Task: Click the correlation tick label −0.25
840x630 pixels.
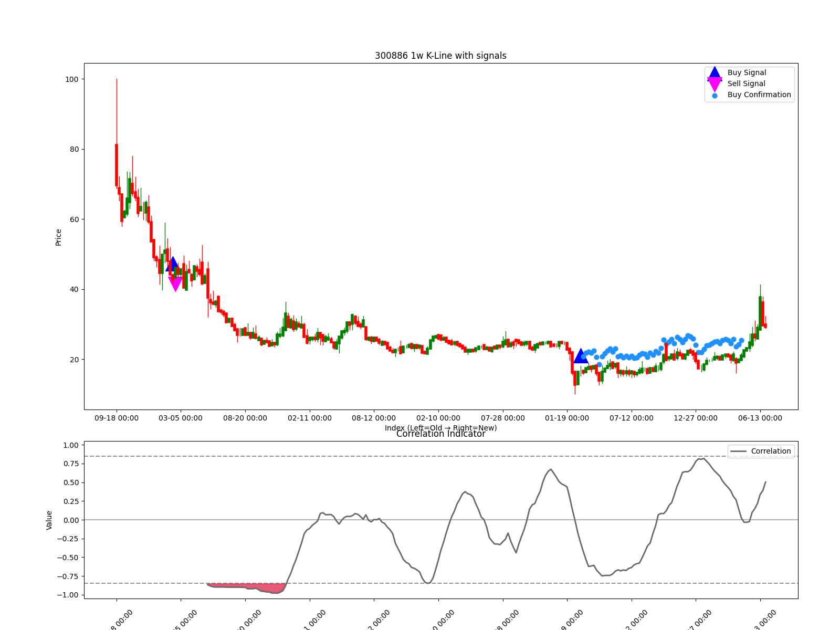Action: click(68, 539)
